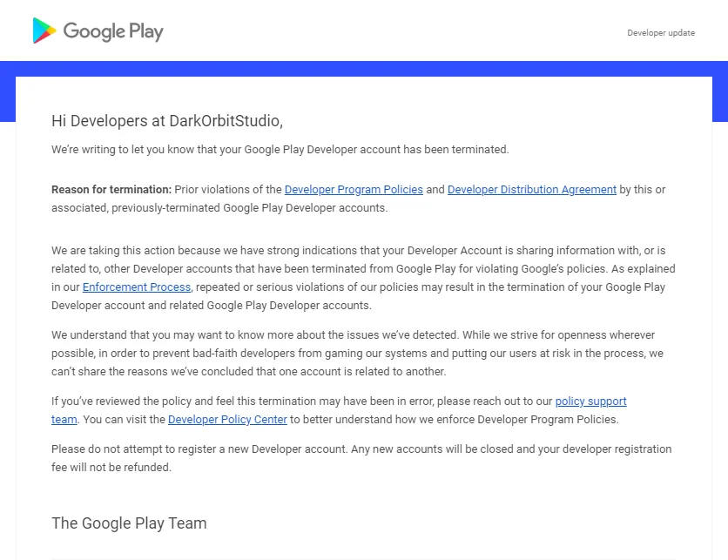Open the Developer Distribution Agreement link
728x560 pixels.
[x=531, y=189]
